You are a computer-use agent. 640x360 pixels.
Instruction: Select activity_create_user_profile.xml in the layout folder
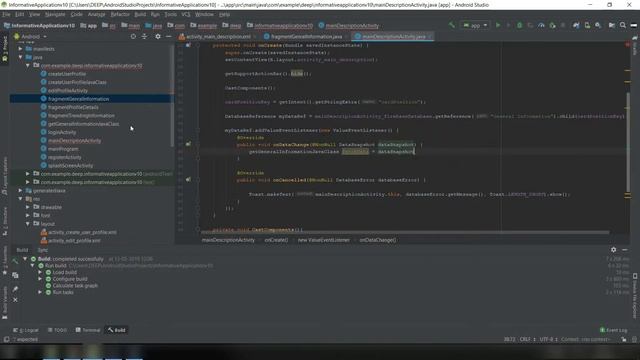point(82,232)
